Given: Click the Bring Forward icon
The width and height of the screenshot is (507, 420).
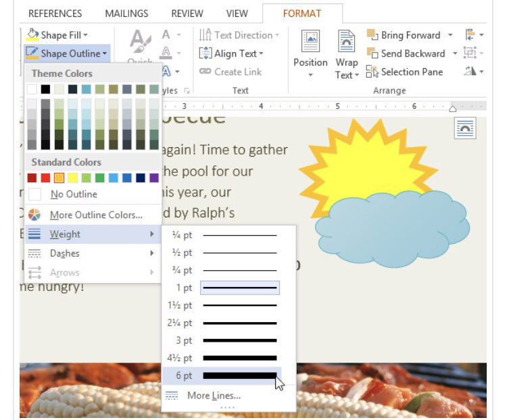Looking at the screenshot, I should 372,35.
